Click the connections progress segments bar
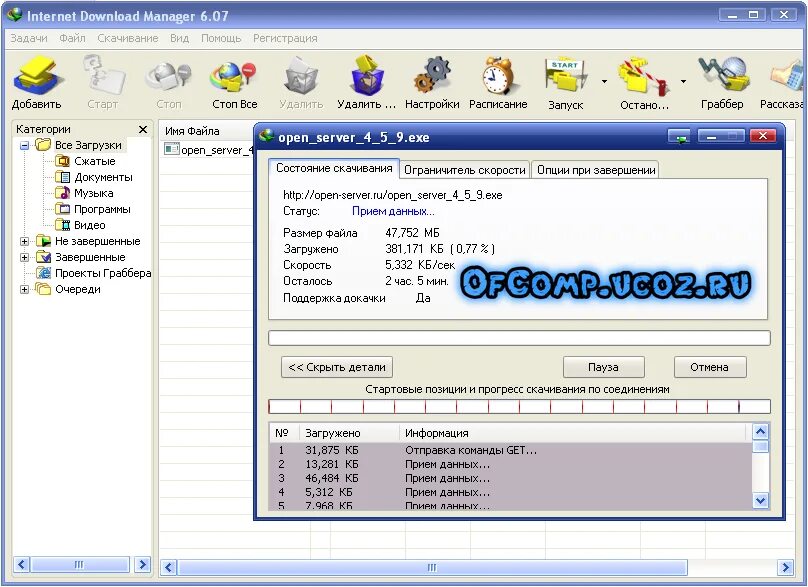Screen dimensions: 808x587 point(519,407)
